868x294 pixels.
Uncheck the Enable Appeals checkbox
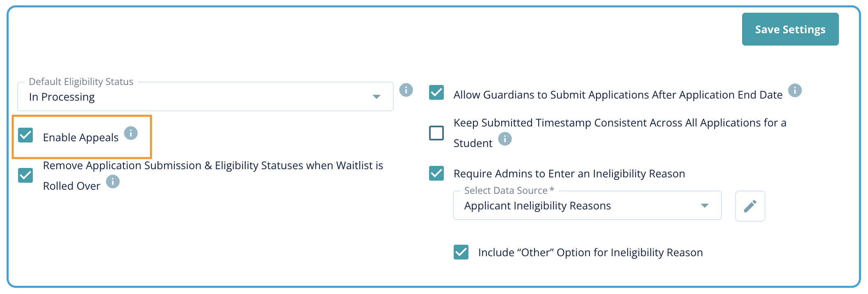25,135
